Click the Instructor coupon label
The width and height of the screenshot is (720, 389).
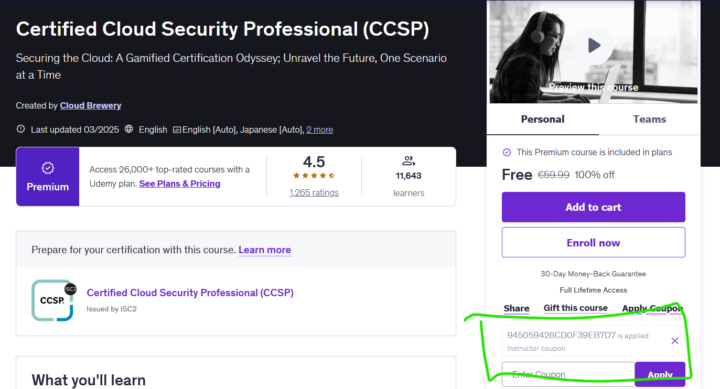tap(536, 349)
